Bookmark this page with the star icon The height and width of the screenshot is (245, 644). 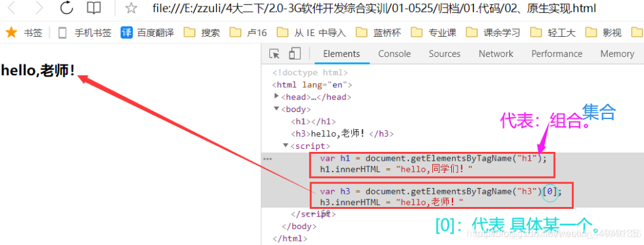131,8
